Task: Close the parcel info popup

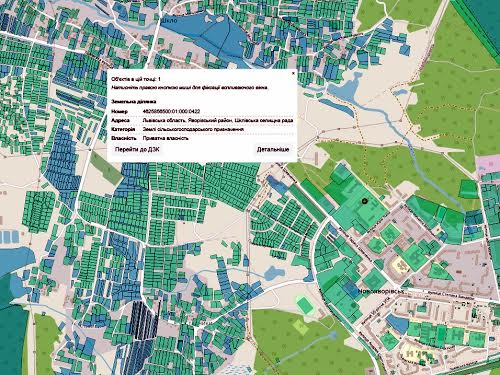Action: [293, 73]
